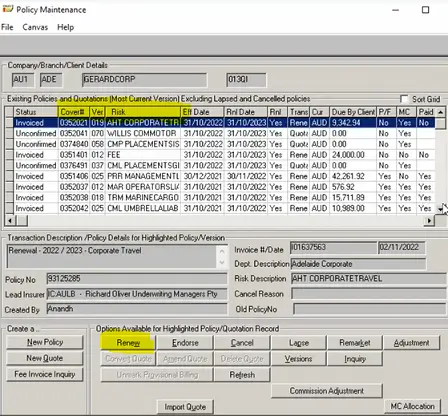The image size is (448, 416).
Task: Select the CMP PLACEMENTSIS policy row
Action: pyautogui.click(x=220, y=144)
